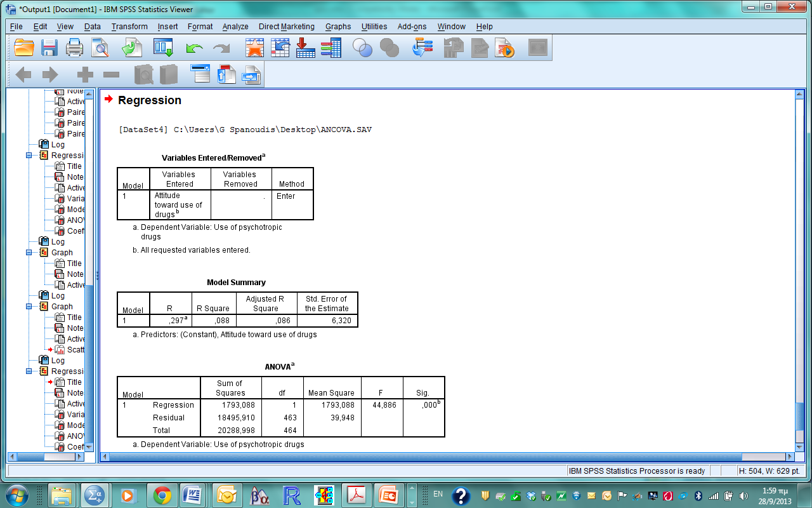The height and width of the screenshot is (508, 812).
Task: Click the Go to Data star icon
Action: tap(254, 48)
